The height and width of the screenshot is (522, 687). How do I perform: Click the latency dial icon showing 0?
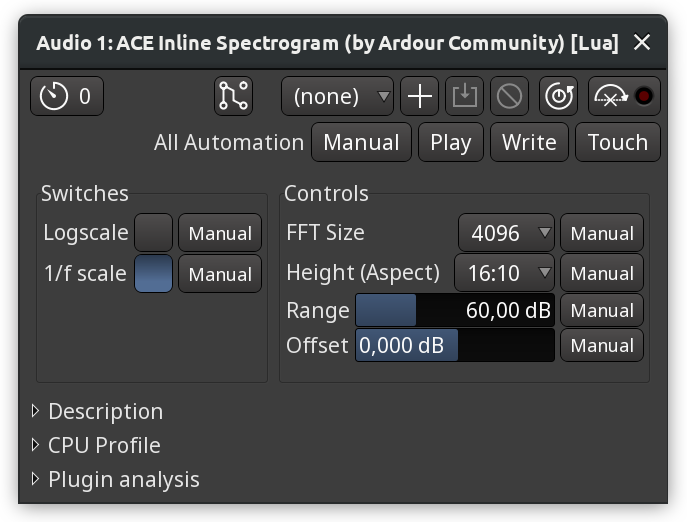click(67, 96)
